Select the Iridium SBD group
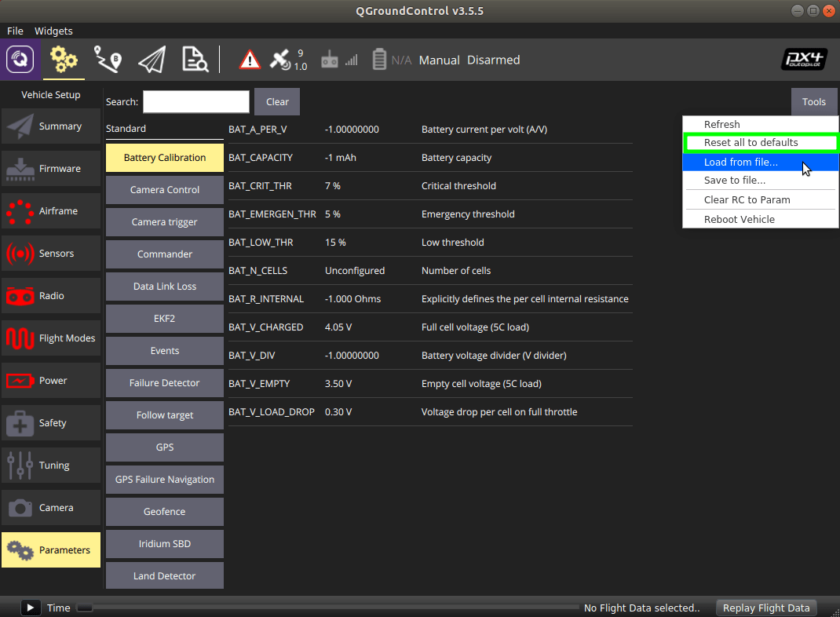Image resolution: width=840 pixels, height=617 pixels. [x=164, y=544]
